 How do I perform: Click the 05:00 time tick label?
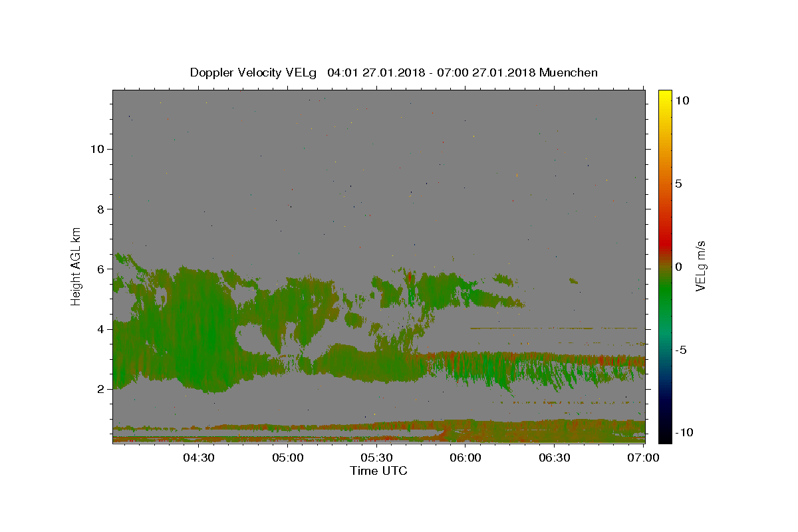pyautogui.click(x=287, y=458)
